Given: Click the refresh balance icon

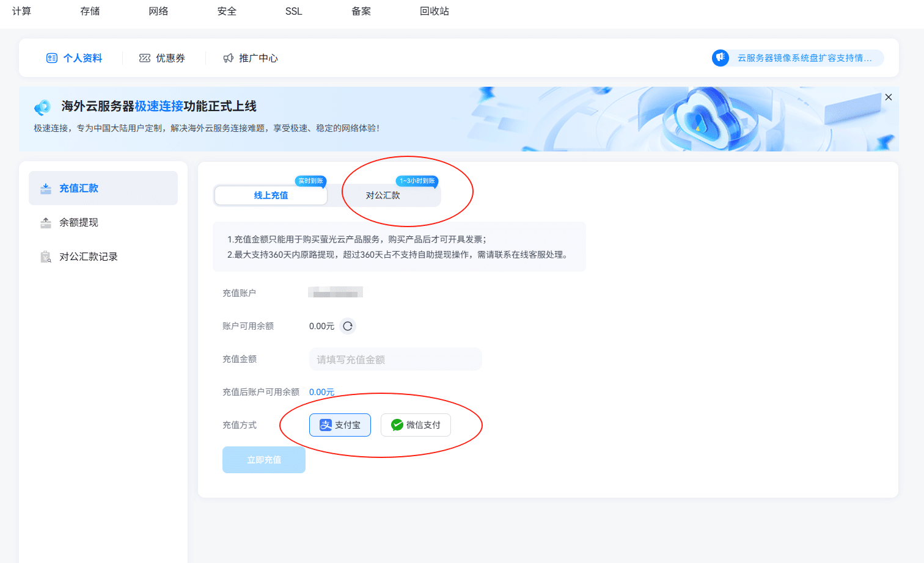Looking at the screenshot, I should coord(348,326).
